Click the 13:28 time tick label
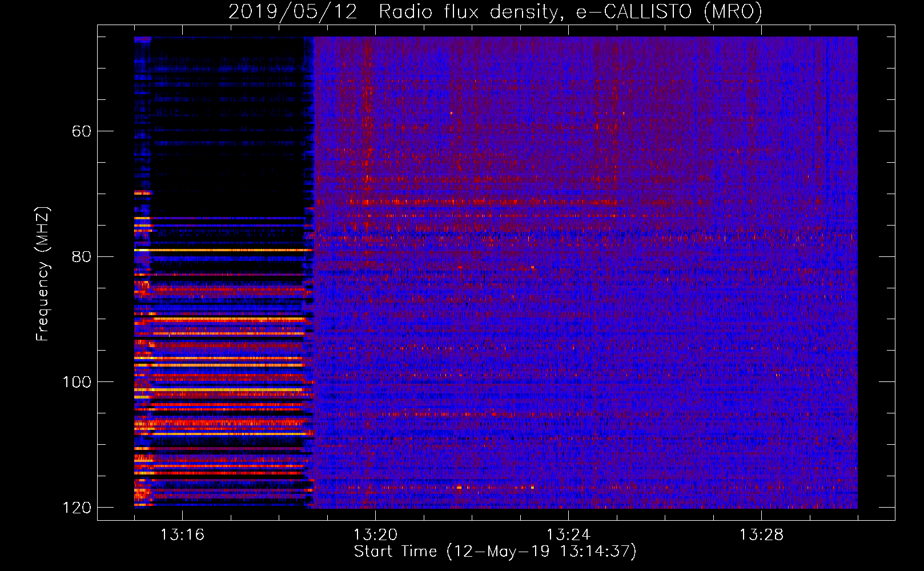The width and height of the screenshot is (924, 571). (761, 535)
